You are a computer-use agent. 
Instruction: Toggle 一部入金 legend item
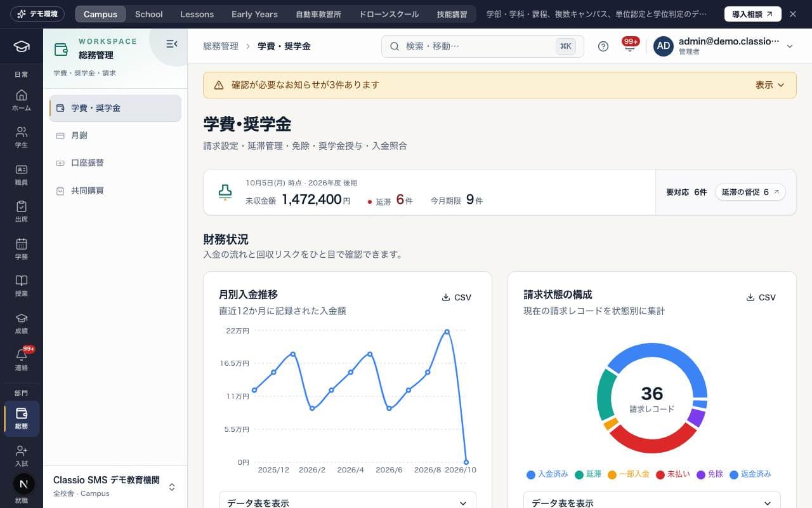(629, 474)
